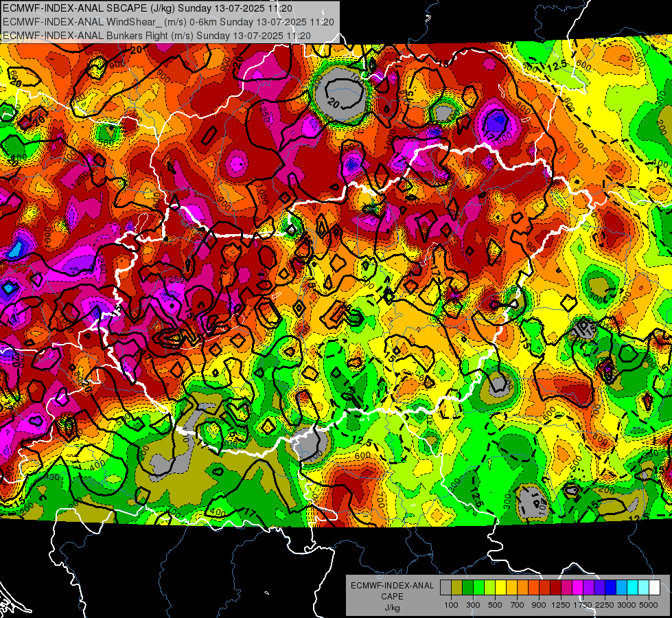
Task: Select the brick red swatch right of 900
Action: 545,588
